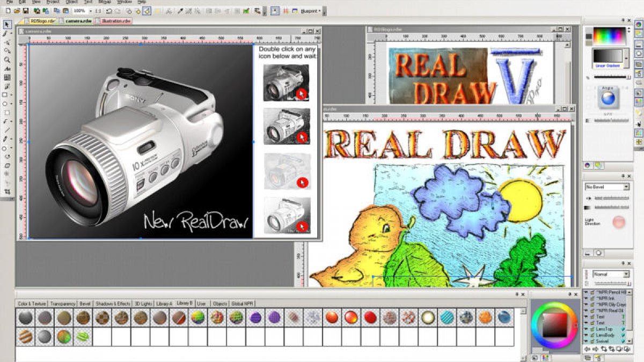Open the Normal blend mode dropdown
644x362 pixels.
click(611, 274)
